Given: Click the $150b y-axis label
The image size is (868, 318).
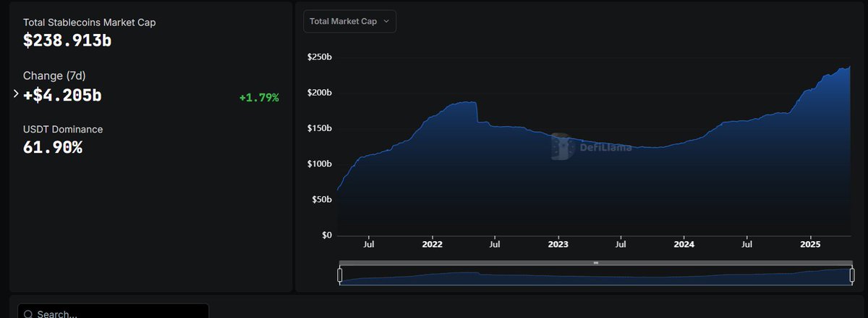Looking at the screenshot, I should click(319, 128).
